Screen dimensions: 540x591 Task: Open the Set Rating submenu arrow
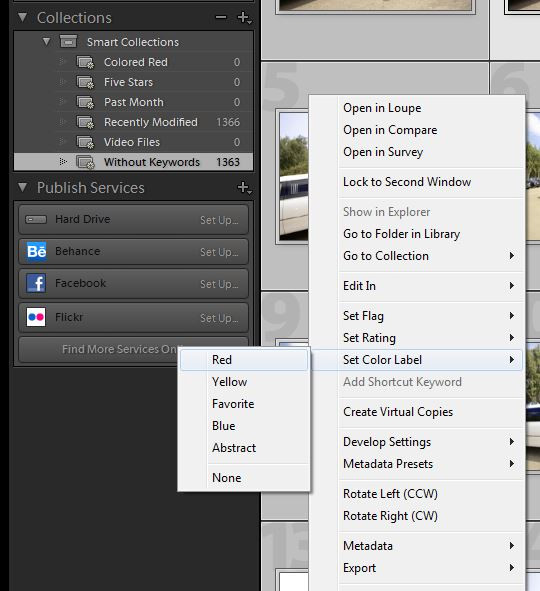(512, 338)
